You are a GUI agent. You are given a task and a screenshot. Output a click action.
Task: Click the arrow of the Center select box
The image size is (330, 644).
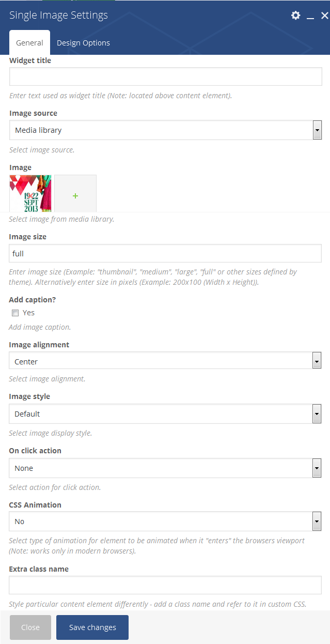pos(317,361)
